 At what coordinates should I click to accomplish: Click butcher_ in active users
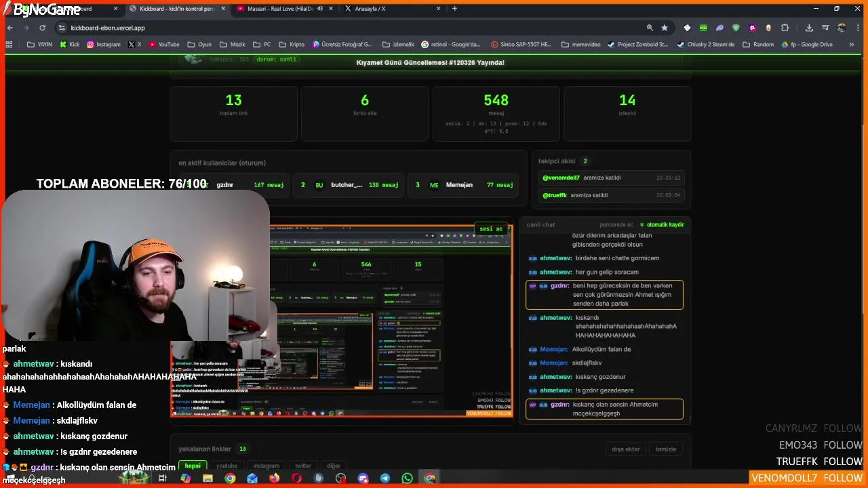click(349, 185)
